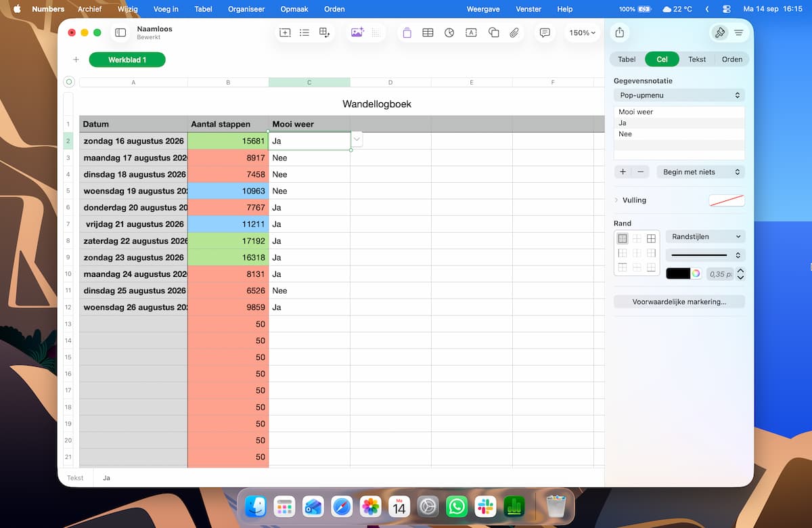
Task: Click the black border color swatch
Action: pyautogui.click(x=678, y=273)
